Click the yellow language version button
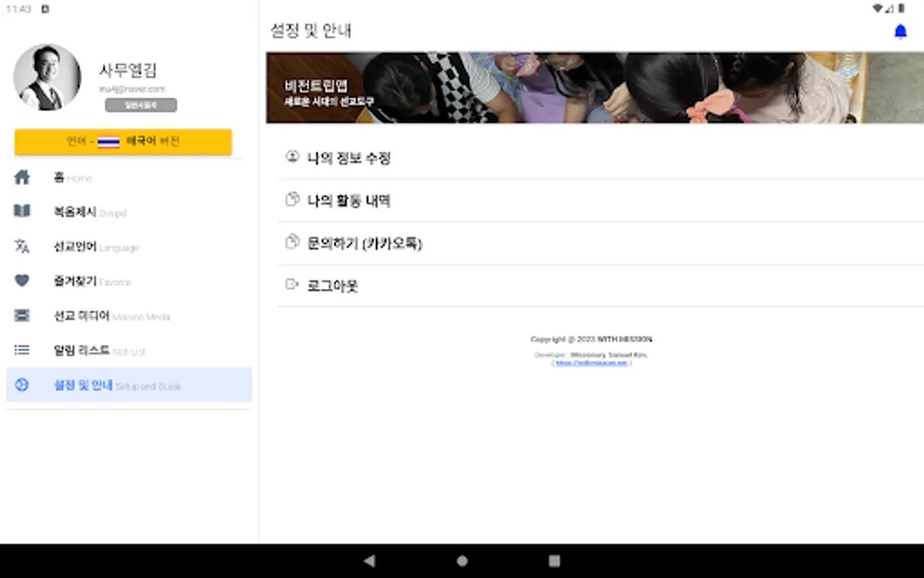 click(x=123, y=142)
